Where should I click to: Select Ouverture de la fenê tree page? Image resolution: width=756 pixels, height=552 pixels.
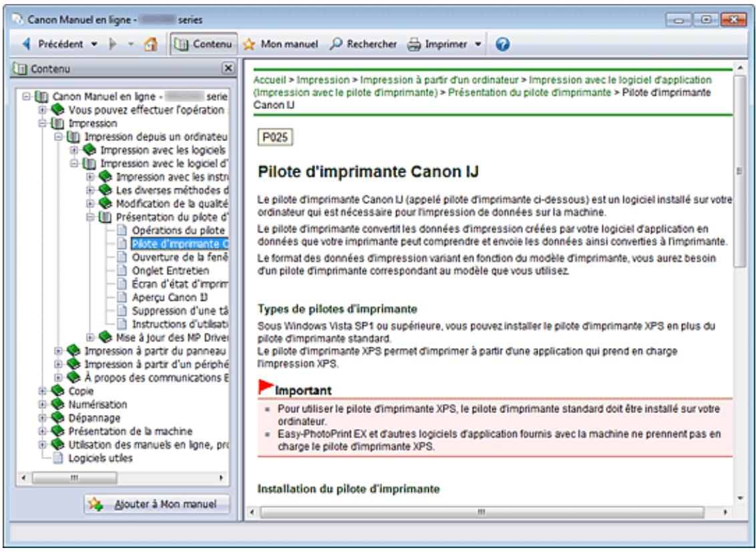click(x=180, y=257)
